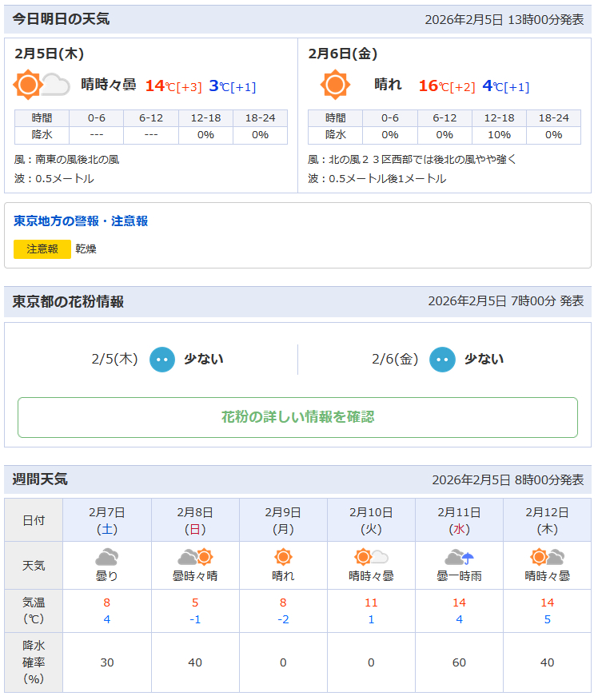
Task: Click the 2月6日(金) forecast date heading
Action: click(x=342, y=54)
